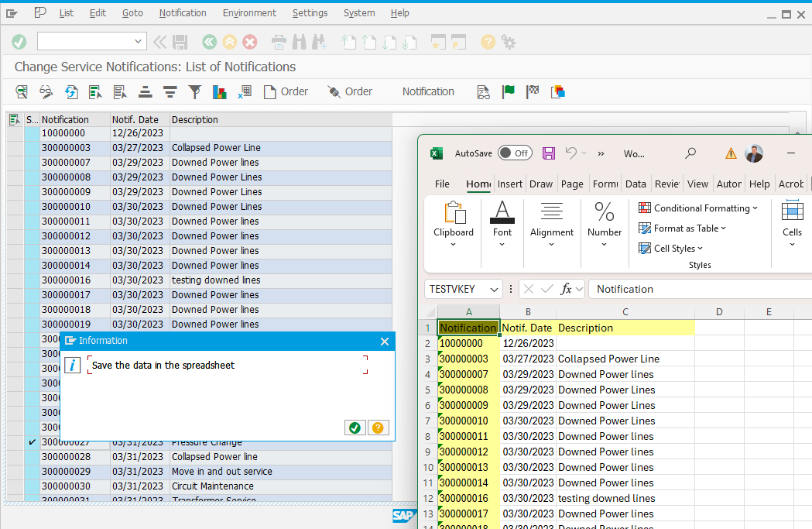This screenshot has width=812, height=529.
Task: Switch to the Data tab in Excel
Action: tap(635, 184)
